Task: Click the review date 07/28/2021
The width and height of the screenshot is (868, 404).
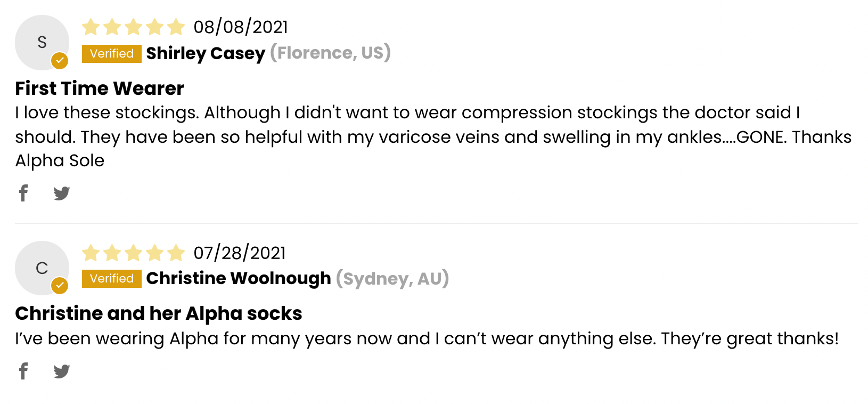Action: pyautogui.click(x=240, y=253)
